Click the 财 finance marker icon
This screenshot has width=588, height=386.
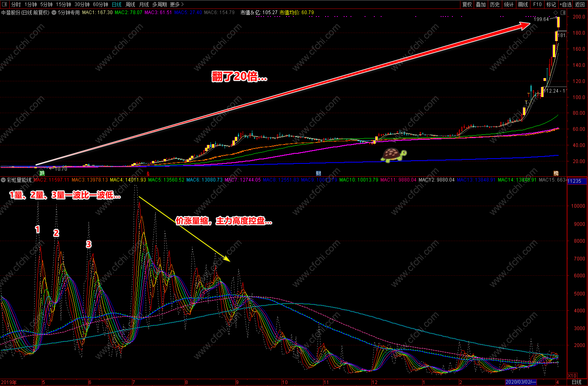(x=318, y=173)
